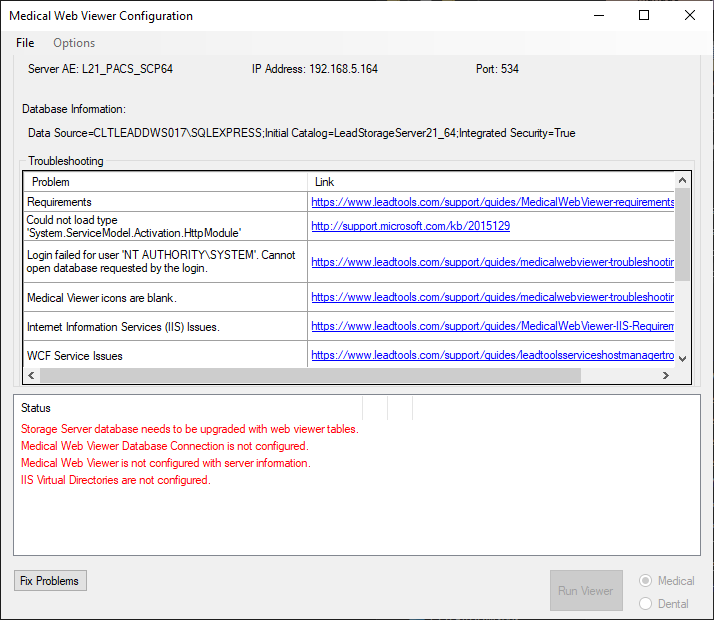Open the support.microsoft.com kb link

[x=410, y=226]
